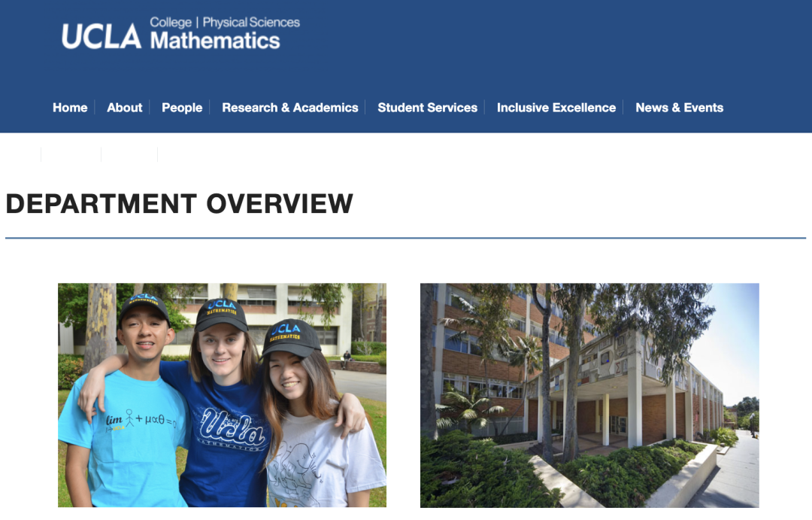Choose Inclusive Excellence in the navigation bar
Viewport: 812px width, 520px height.
click(x=556, y=108)
